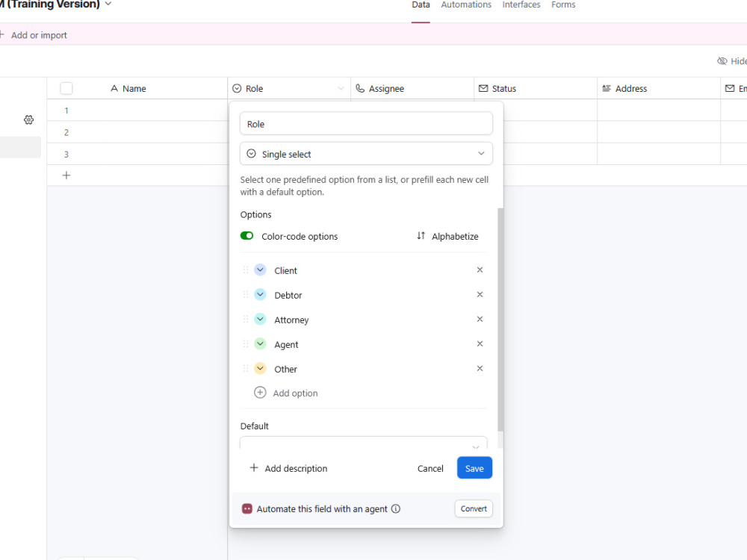Click the Role column's single select icon
The height and width of the screenshot is (560, 747).
237,89
